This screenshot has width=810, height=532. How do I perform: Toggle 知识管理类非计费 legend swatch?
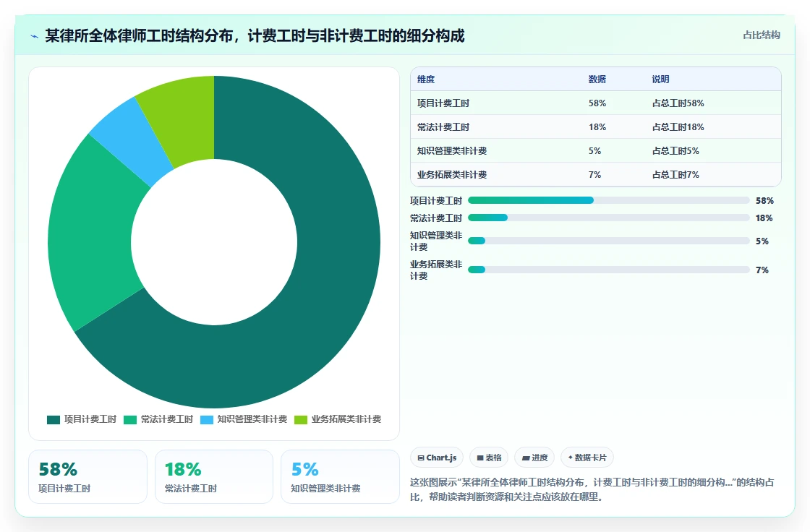coord(207,419)
